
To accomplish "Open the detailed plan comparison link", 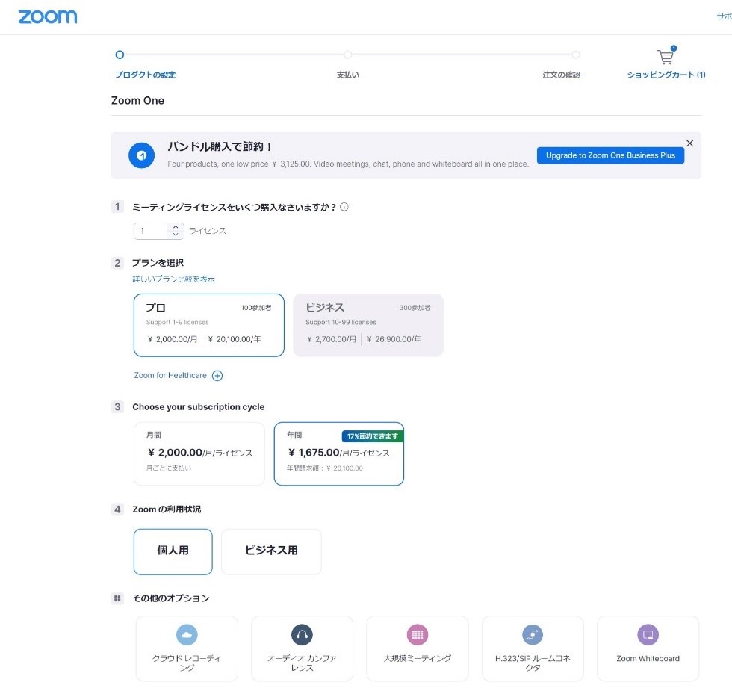I will (173, 279).
